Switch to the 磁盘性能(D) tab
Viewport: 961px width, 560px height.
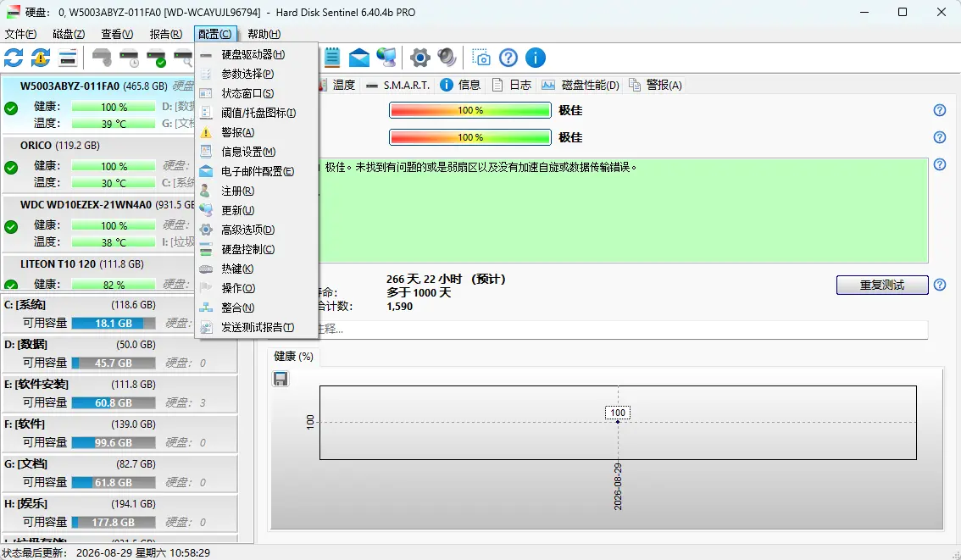(580, 86)
